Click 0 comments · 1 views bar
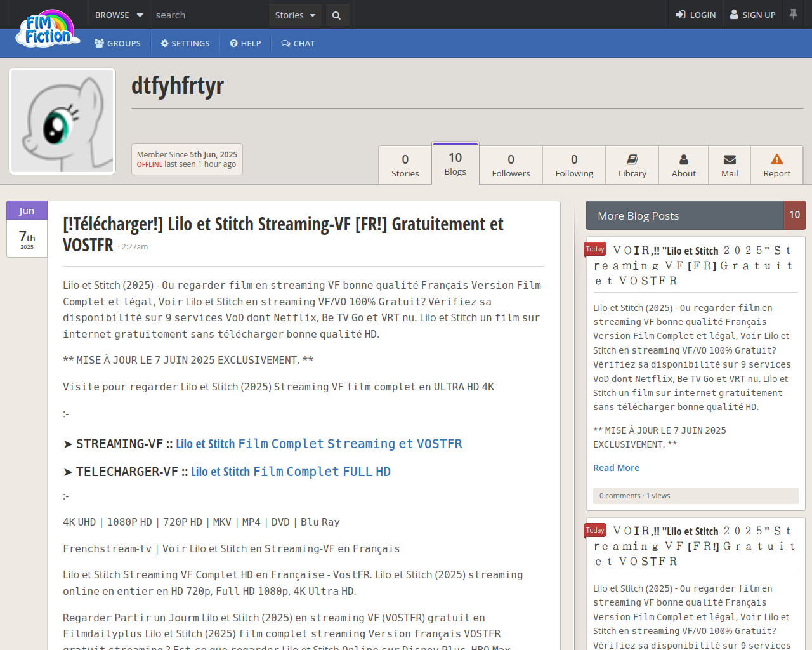 (x=696, y=496)
